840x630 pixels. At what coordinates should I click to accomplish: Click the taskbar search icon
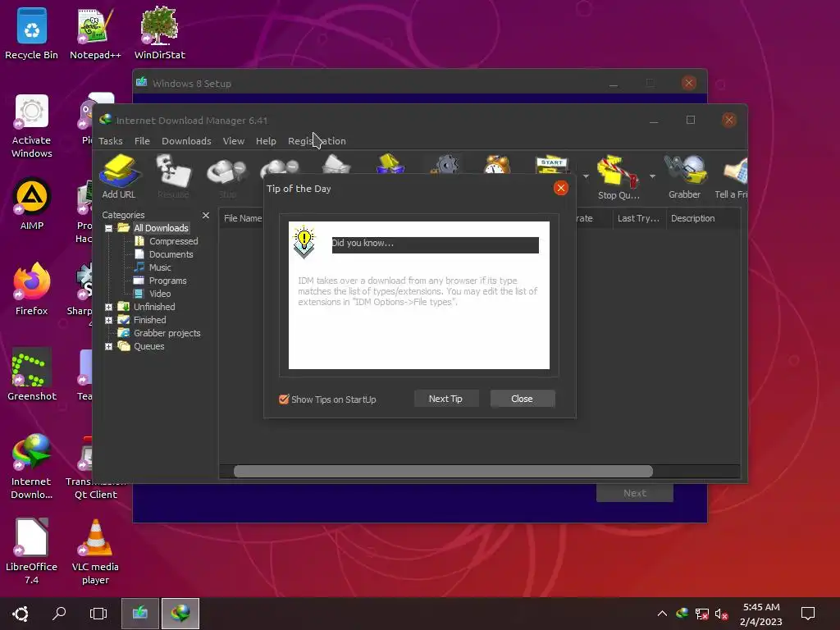pyautogui.click(x=59, y=614)
